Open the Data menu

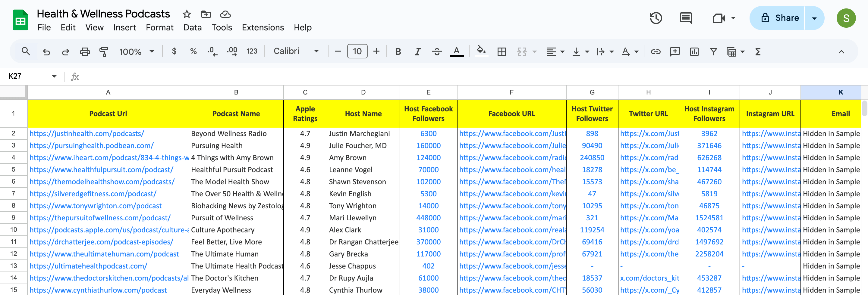pos(192,28)
